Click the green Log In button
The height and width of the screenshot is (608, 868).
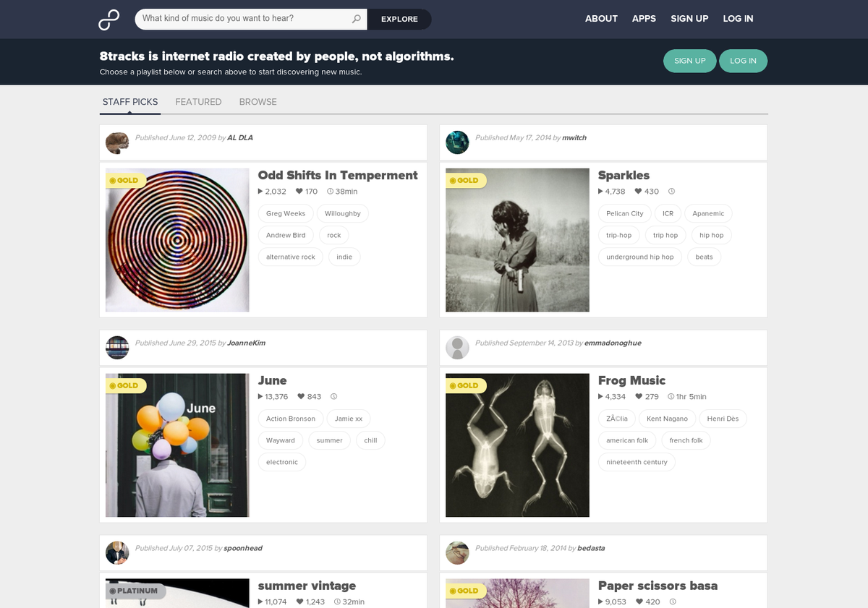pyautogui.click(x=743, y=61)
